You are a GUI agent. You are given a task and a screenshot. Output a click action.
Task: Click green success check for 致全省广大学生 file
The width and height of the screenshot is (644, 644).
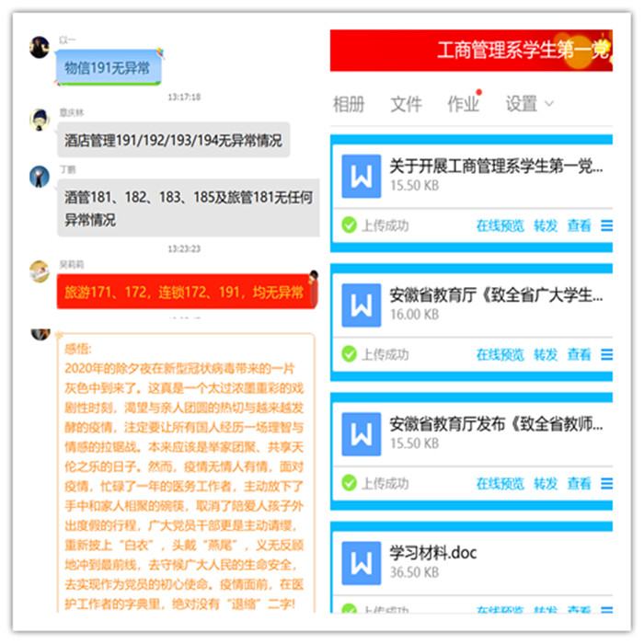point(349,354)
